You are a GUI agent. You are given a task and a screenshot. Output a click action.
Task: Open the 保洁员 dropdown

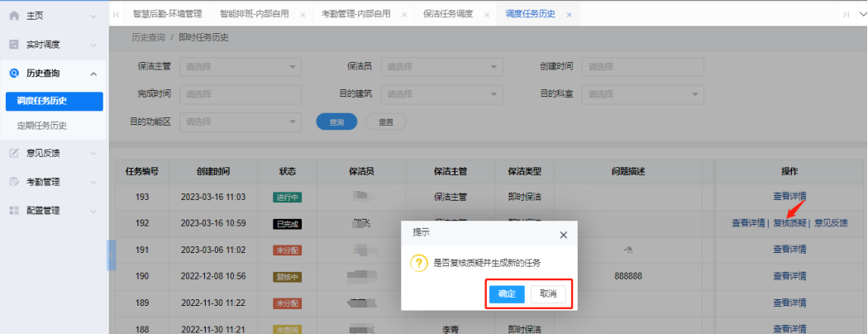pos(441,67)
